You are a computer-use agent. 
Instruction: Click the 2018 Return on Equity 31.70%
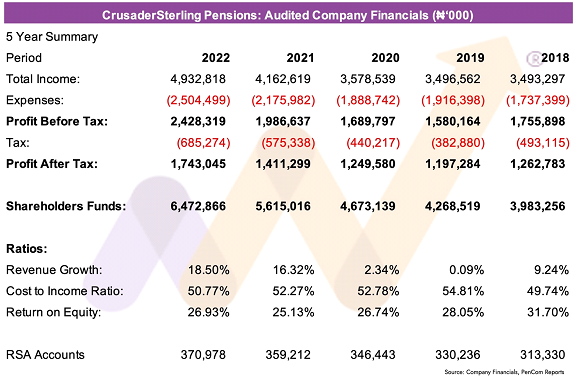pyautogui.click(x=548, y=312)
